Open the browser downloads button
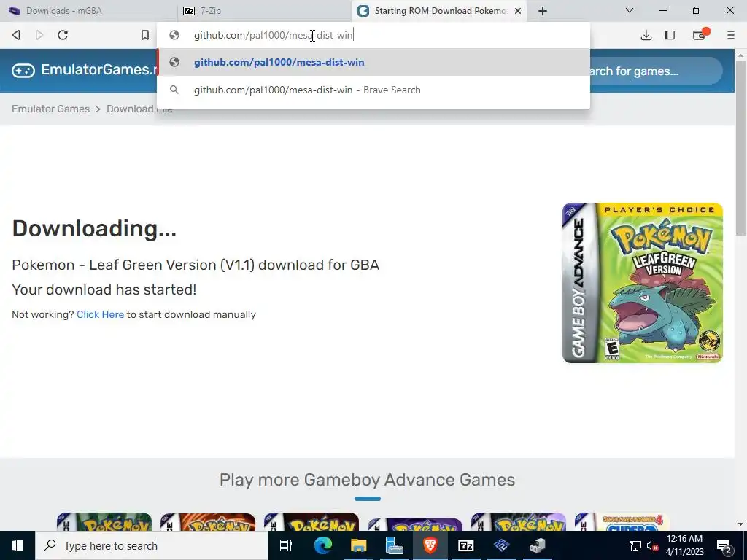The width and height of the screenshot is (747, 560). coord(646,35)
